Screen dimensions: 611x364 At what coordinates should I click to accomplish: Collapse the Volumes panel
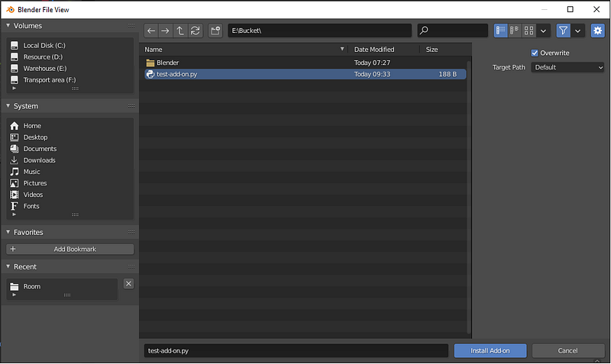(8, 25)
